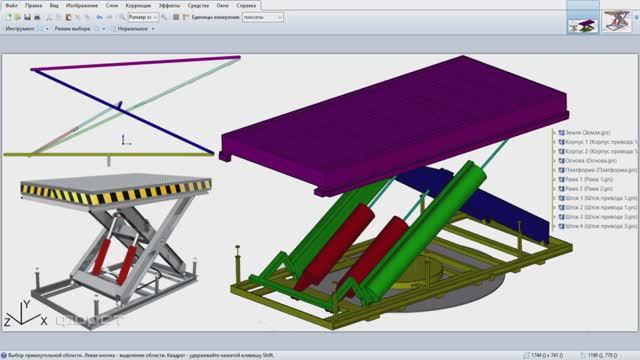Deselect all with the Deselect icon
The height and width of the screenshot is (360, 640).
point(87,17)
